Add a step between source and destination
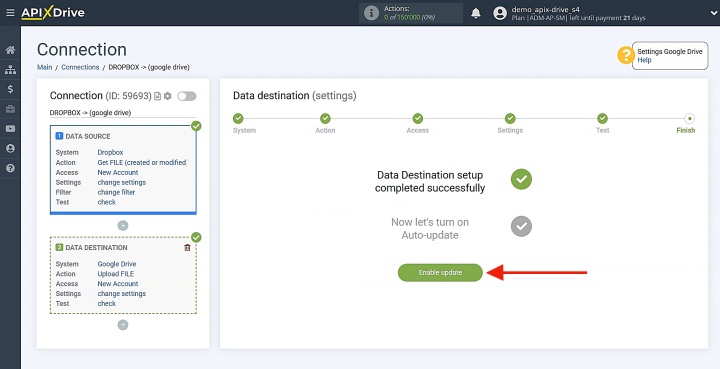 click(x=123, y=225)
